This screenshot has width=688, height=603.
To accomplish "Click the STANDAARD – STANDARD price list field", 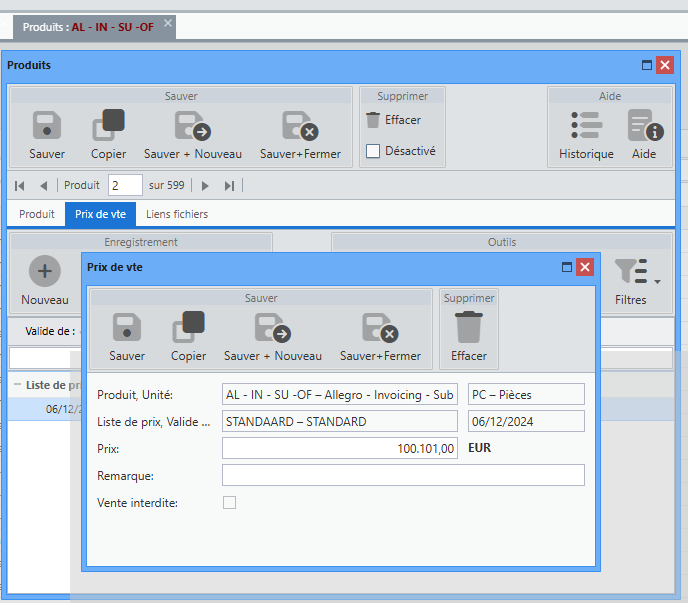I will pyautogui.click(x=340, y=421).
